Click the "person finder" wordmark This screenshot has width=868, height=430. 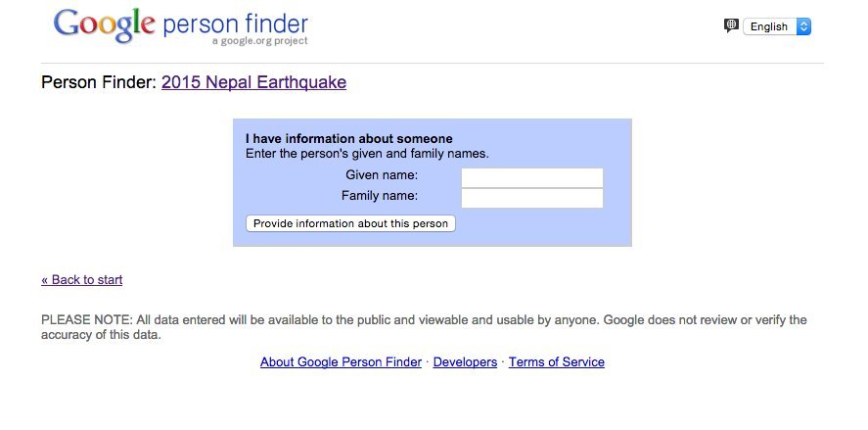(x=235, y=24)
